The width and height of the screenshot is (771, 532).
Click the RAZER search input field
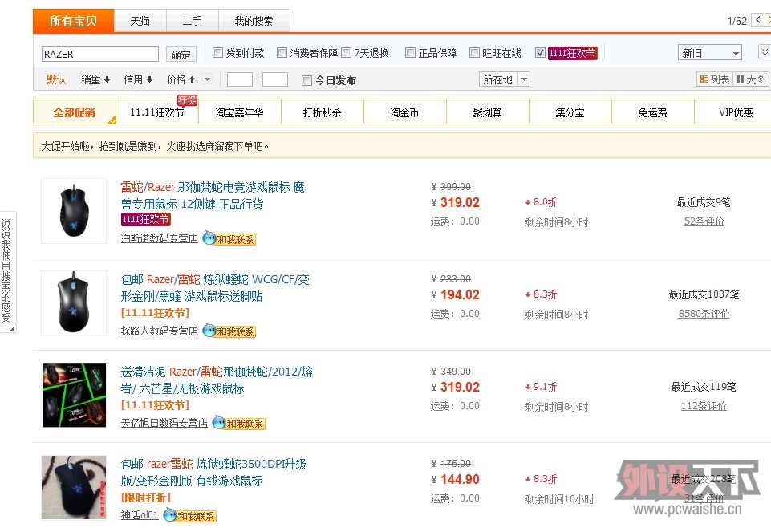click(100, 54)
